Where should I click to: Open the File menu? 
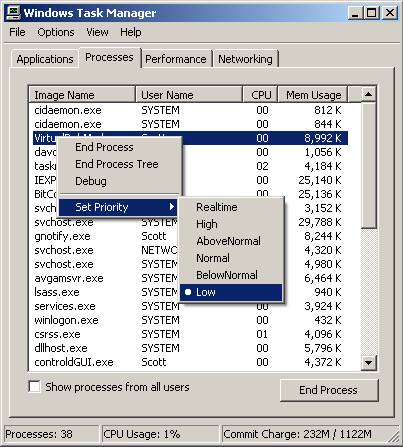pos(17,32)
